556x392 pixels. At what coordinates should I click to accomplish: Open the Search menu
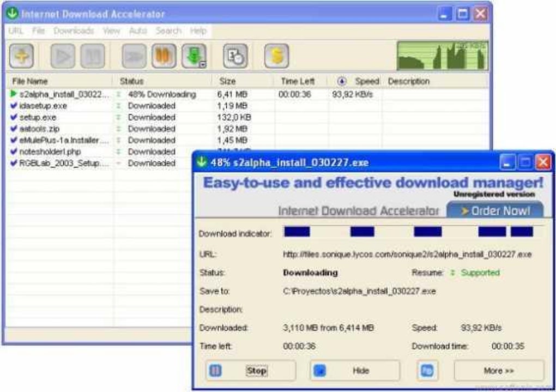pos(168,31)
